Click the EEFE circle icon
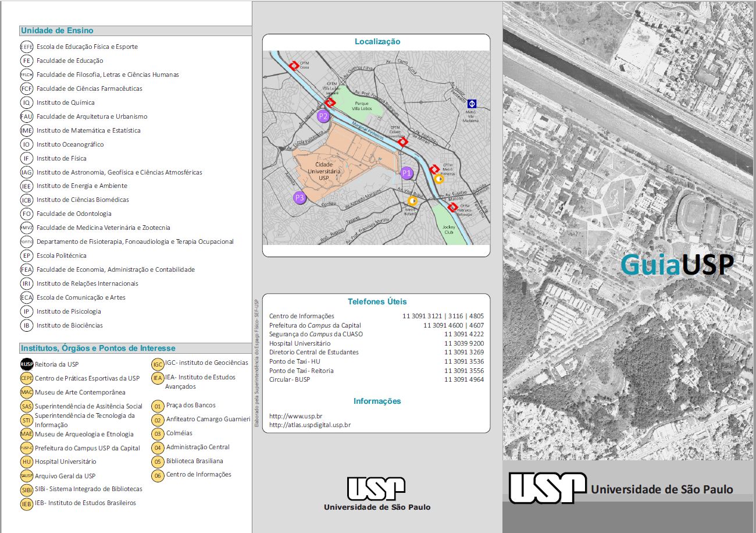The width and height of the screenshot is (756, 533). tap(26, 47)
